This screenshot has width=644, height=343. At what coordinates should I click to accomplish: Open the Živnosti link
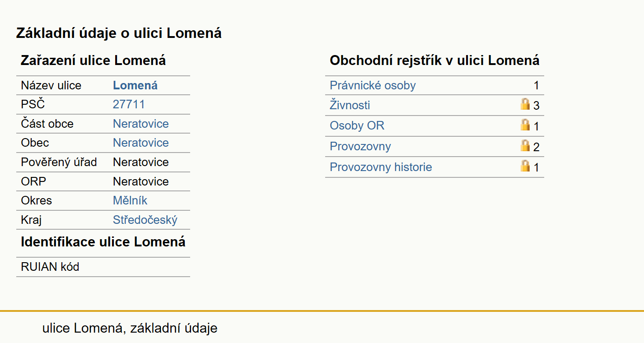(350, 105)
